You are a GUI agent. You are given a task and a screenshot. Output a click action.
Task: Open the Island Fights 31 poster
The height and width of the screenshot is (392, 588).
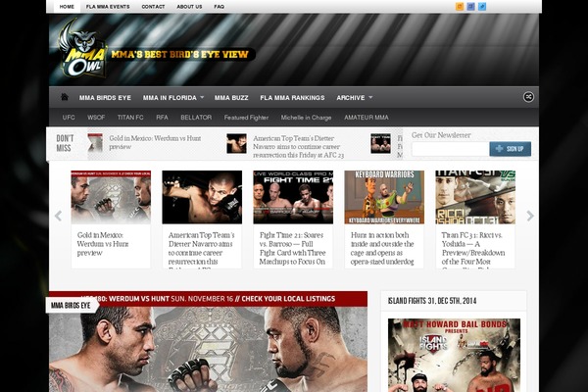[454, 355]
